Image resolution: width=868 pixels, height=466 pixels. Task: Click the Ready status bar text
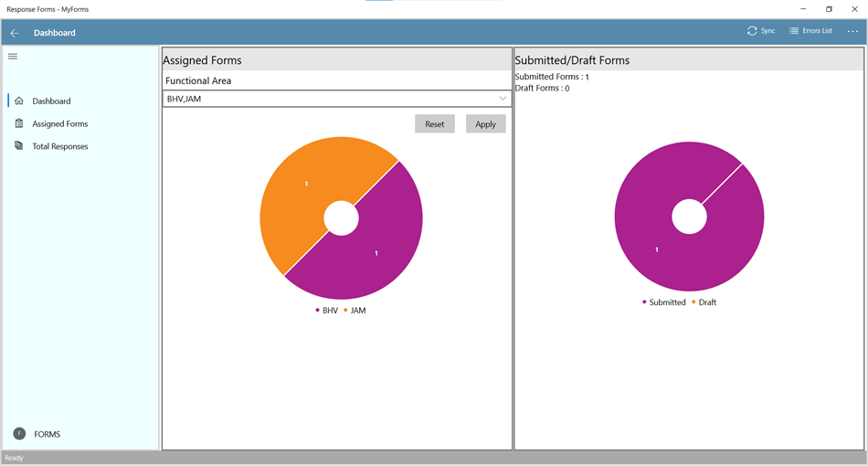pyautogui.click(x=14, y=458)
